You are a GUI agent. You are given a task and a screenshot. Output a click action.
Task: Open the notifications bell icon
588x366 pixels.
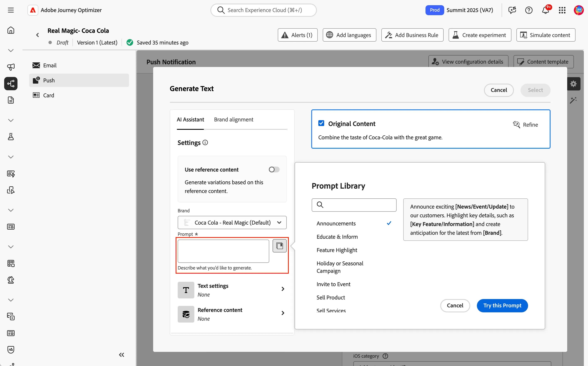(x=545, y=10)
